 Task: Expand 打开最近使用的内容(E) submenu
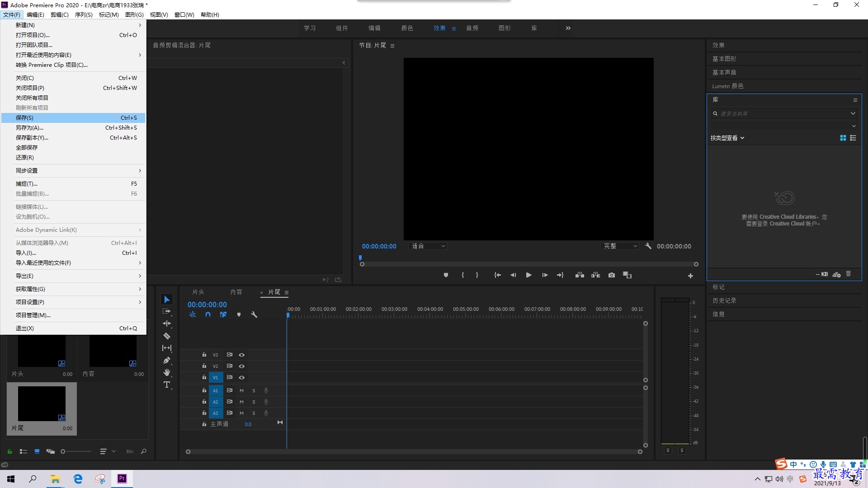(x=73, y=55)
